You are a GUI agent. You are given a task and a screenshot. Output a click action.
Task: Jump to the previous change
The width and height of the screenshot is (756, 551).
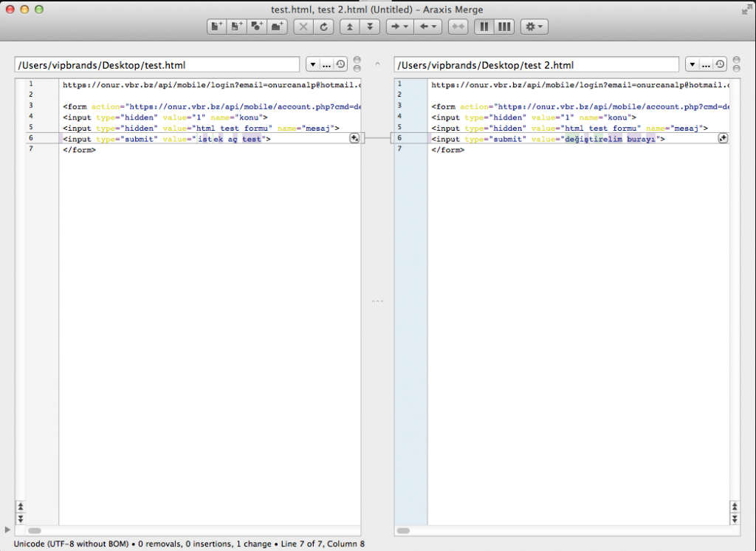pos(350,27)
